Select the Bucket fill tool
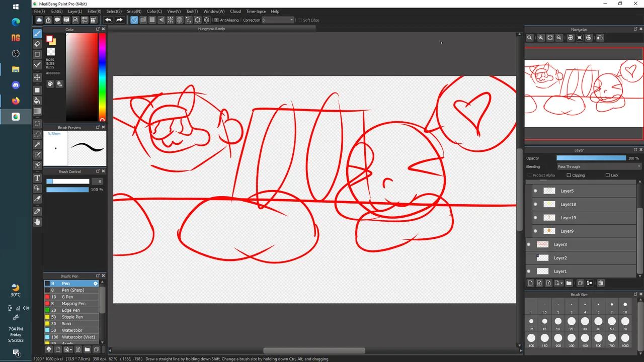The image size is (644, 362). (37, 101)
